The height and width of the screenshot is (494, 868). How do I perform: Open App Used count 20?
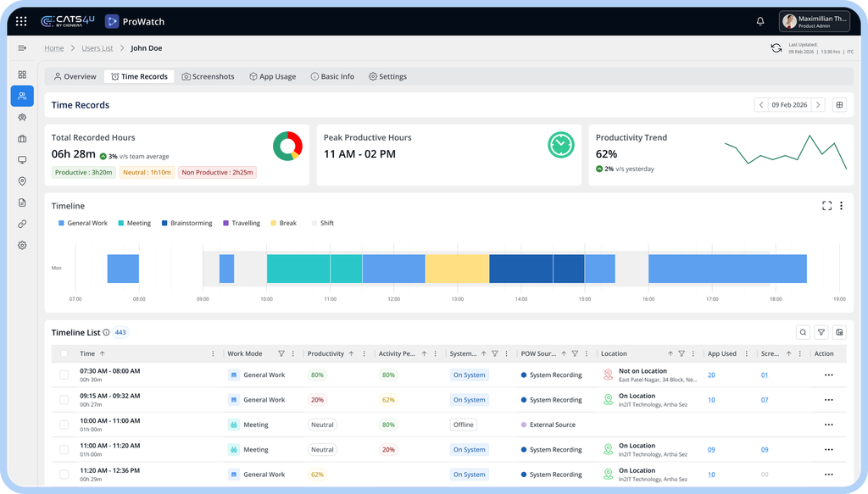tap(711, 375)
